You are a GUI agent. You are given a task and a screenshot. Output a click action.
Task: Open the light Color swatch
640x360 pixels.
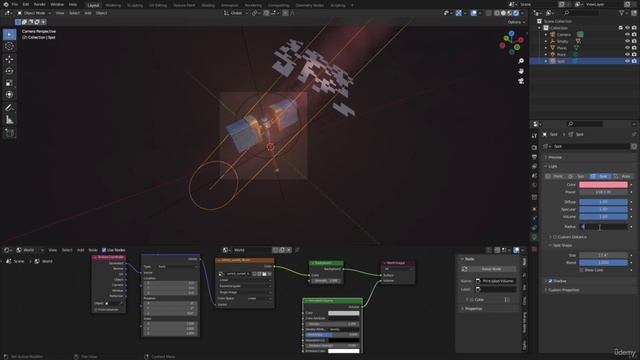click(603, 184)
